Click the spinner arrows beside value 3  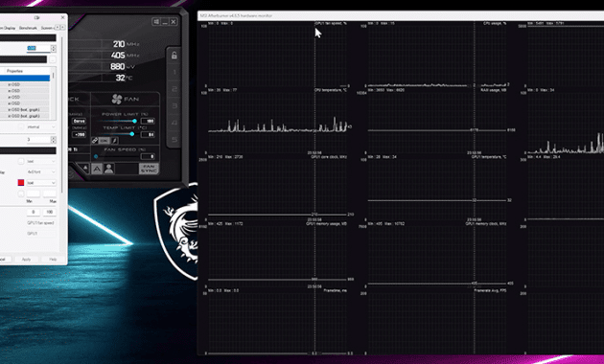click(x=53, y=140)
